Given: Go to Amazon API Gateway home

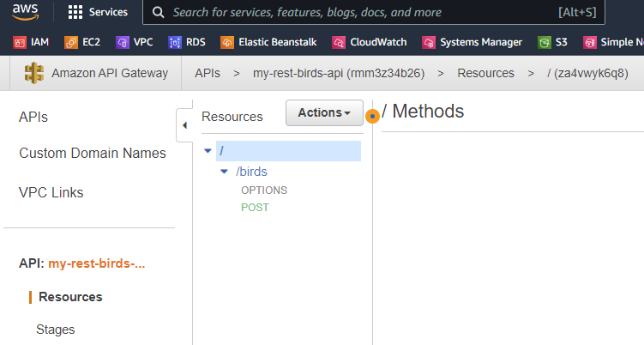Looking at the screenshot, I should click(110, 73).
